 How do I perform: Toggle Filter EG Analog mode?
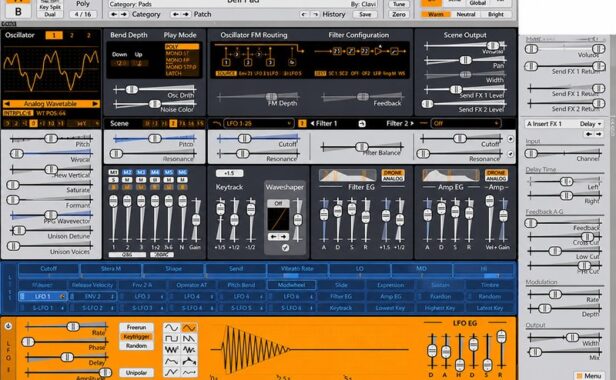click(x=393, y=179)
